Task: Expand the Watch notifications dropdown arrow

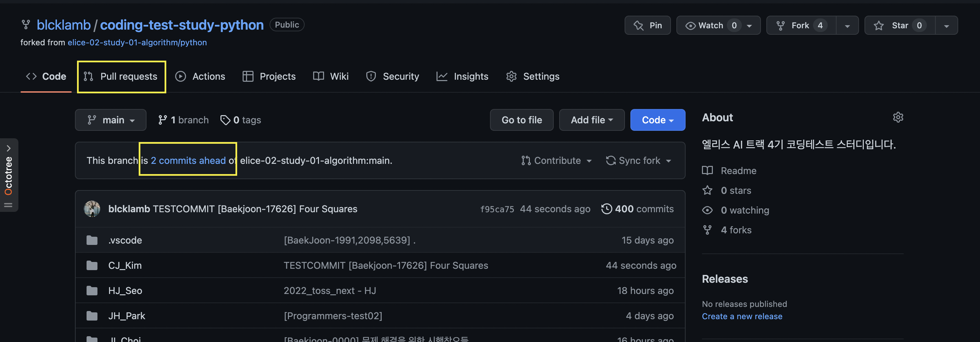Action: [749, 26]
